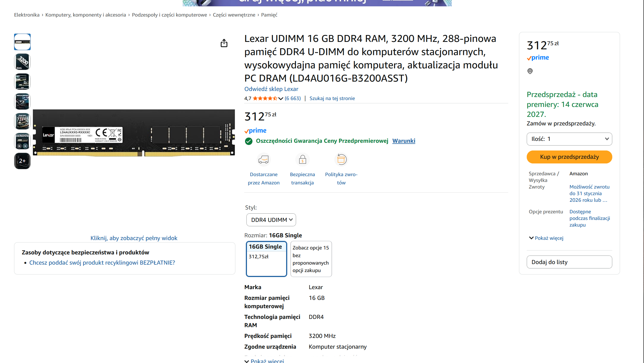The width and height of the screenshot is (644, 363).
Task: Click the delivery location pin icon
Action: pos(530,71)
